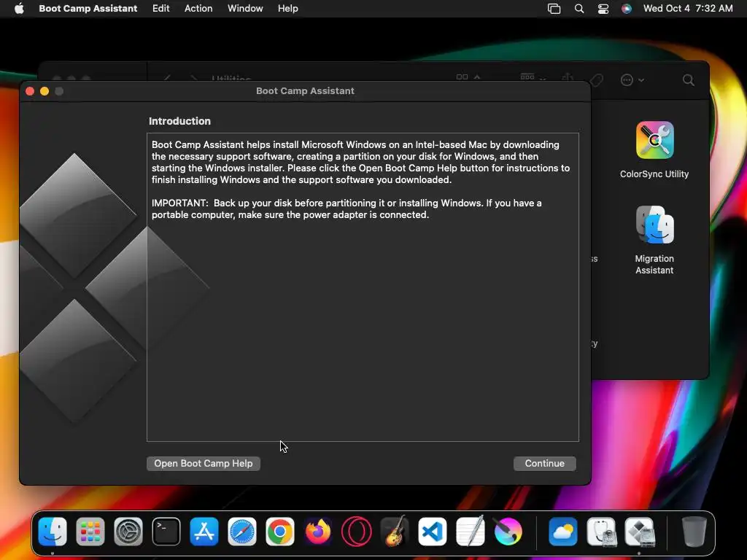The width and height of the screenshot is (747, 560).
Task: Open the Window menu
Action: coord(245,9)
